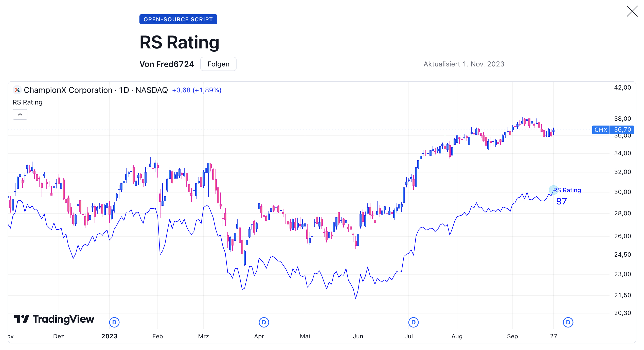The width and height of the screenshot is (644, 350).
Task: Click the Sep label on time axis
Action: tap(512, 336)
